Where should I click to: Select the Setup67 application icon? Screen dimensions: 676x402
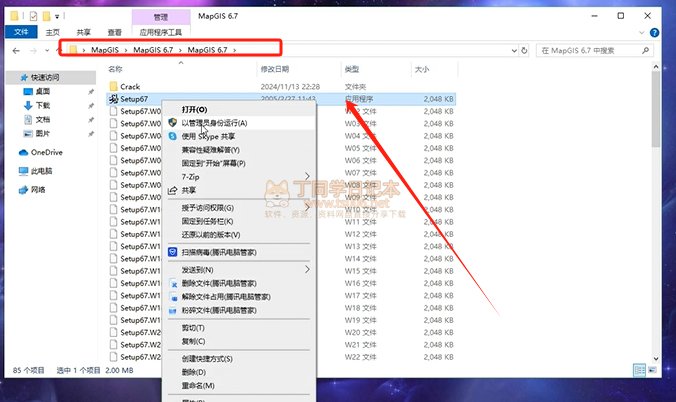click(x=113, y=99)
